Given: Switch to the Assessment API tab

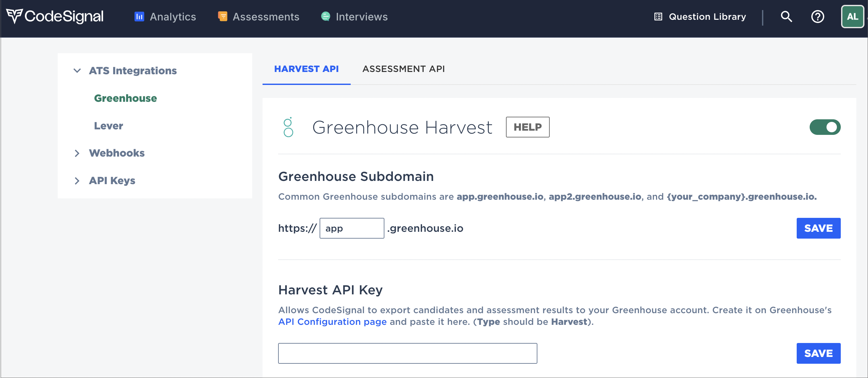Looking at the screenshot, I should [403, 69].
